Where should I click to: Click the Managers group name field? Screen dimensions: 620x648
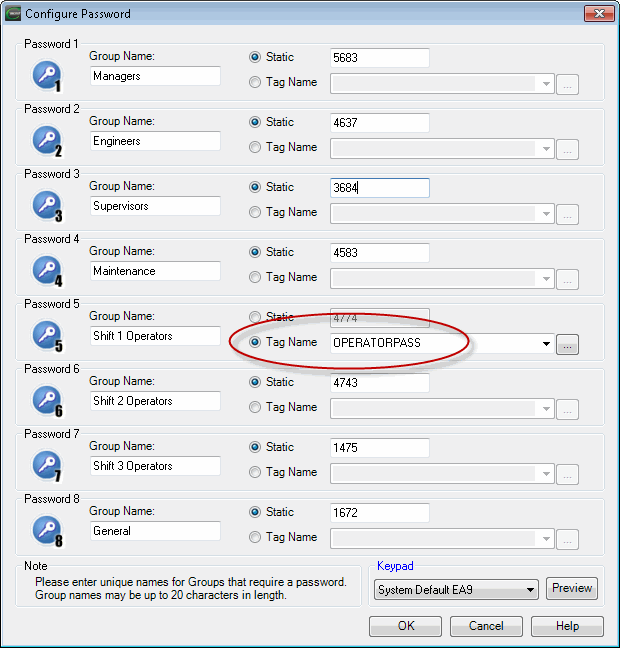tap(155, 76)
